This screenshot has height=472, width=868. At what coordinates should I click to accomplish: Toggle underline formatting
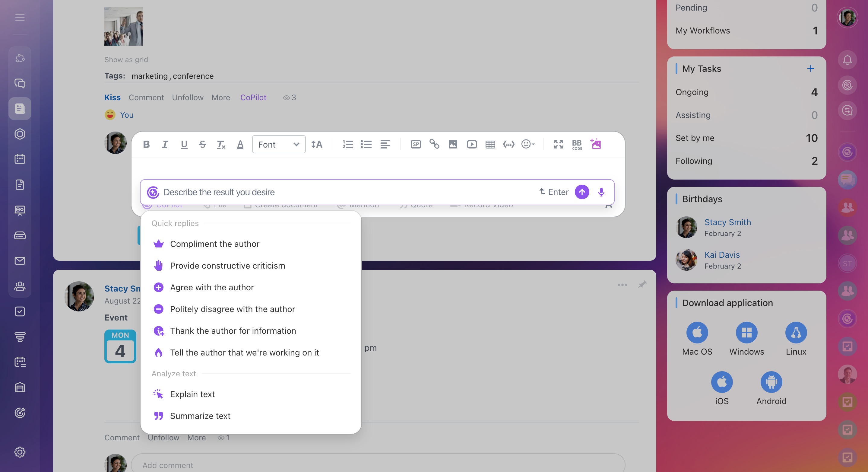coord(184,144)
